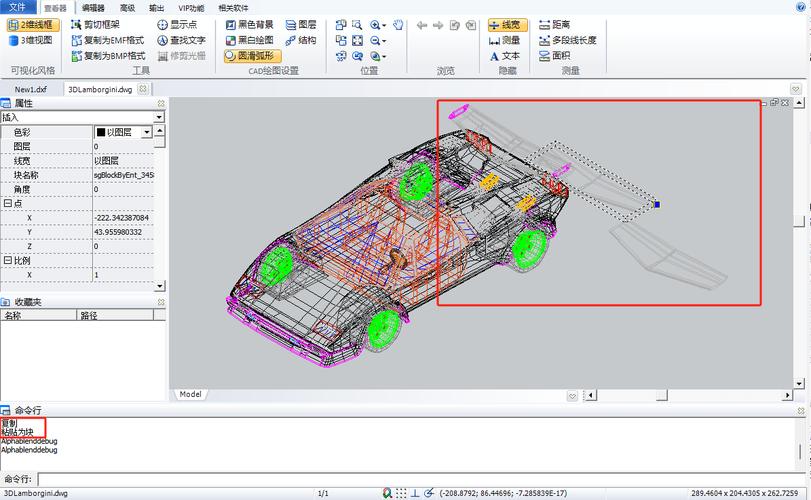Click the next view forward arrow
This screenshot has height=500, width=811.
coord(438,25)
